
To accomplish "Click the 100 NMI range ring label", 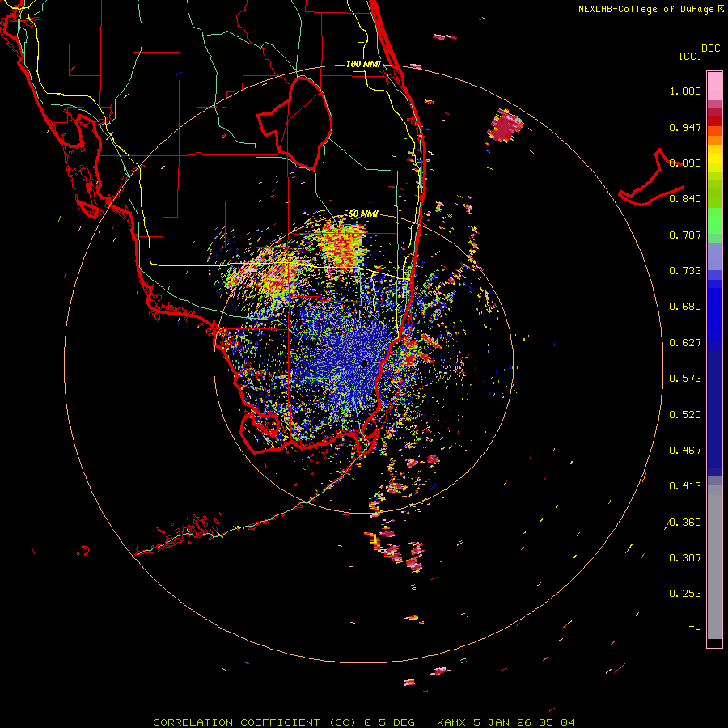I will click(363, 64).
